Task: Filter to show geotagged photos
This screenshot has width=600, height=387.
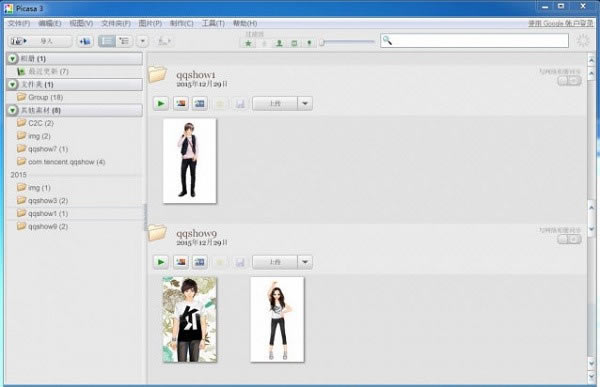Action: (x=309, y=43)
